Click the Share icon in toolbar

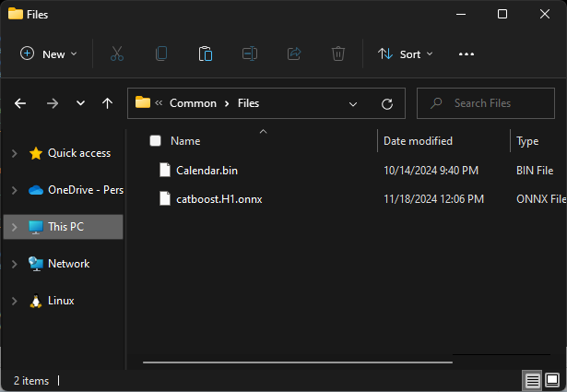pyautogui.click(x=294, y=54)
